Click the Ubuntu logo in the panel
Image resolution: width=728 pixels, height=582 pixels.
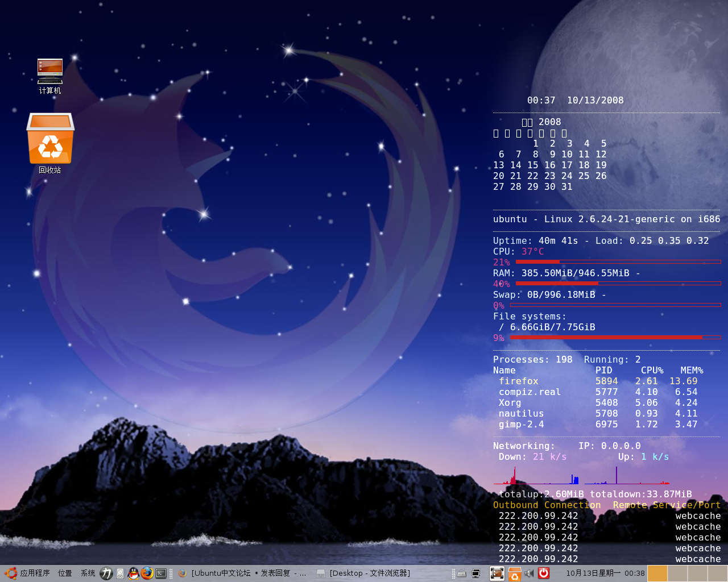(11, 573)
